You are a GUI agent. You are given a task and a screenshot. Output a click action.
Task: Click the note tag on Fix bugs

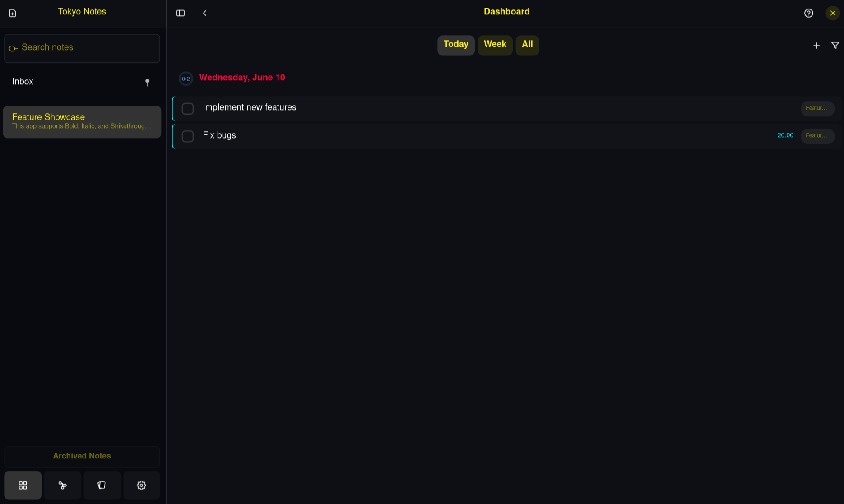[817, 136]
